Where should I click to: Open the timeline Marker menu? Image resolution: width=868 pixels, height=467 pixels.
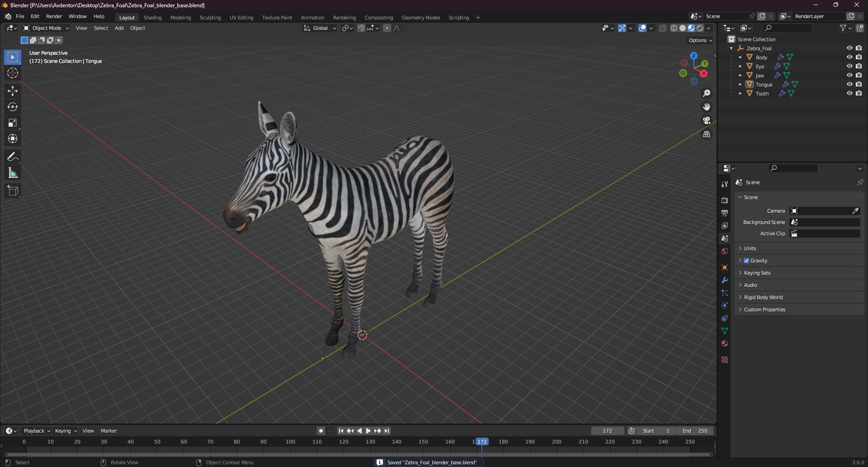coord(108,431)
